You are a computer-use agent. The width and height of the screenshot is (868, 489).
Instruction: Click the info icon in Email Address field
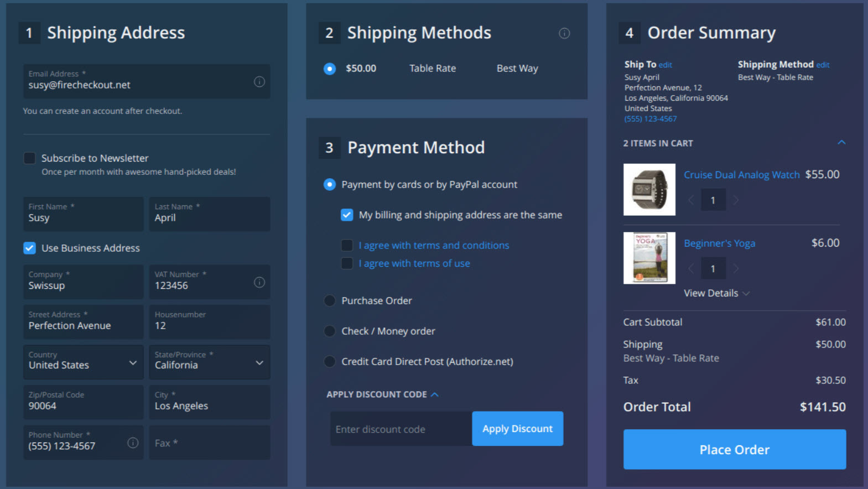point(259,82)
